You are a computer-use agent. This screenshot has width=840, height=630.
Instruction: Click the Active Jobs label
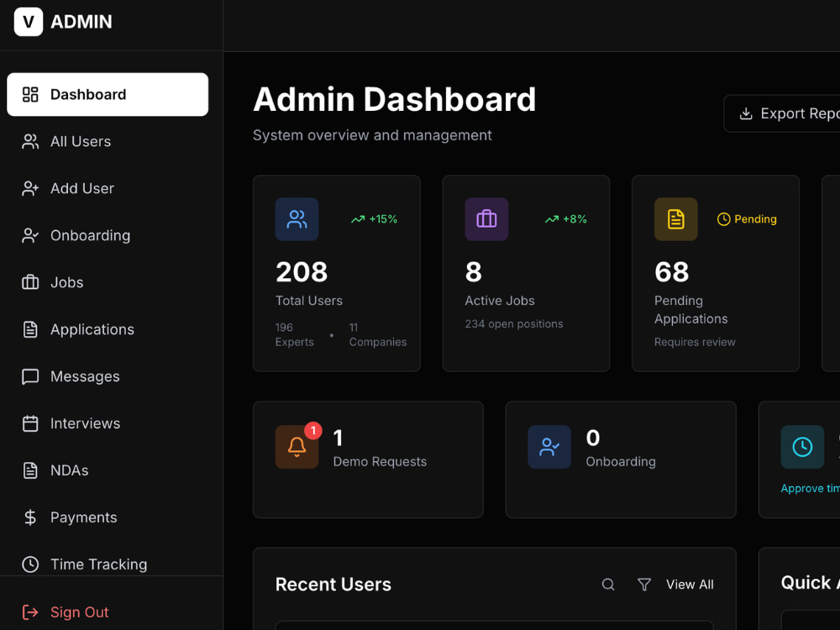[x=500, y=301]
